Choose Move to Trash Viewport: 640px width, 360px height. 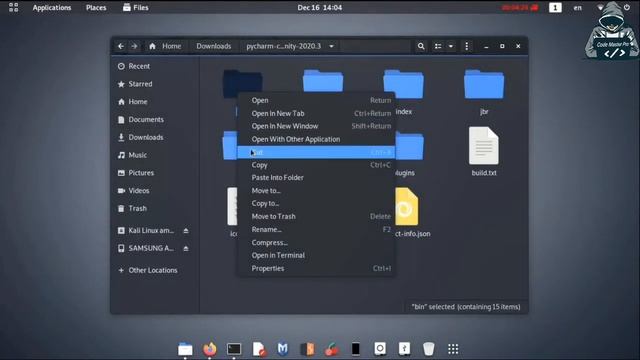pyautogui.click(x=316, y=216)
